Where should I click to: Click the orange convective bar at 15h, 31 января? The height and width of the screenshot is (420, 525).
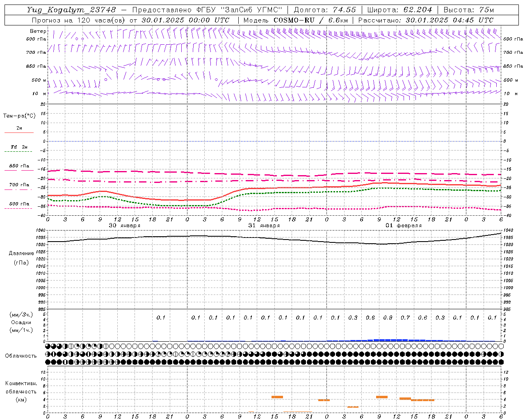click(277, 397)
